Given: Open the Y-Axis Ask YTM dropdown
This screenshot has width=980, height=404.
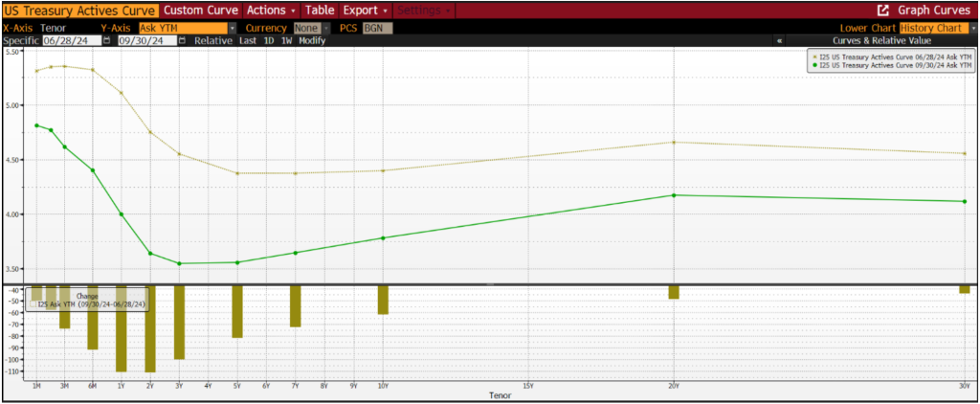Looking at the screenshot, I should [183, 28].
